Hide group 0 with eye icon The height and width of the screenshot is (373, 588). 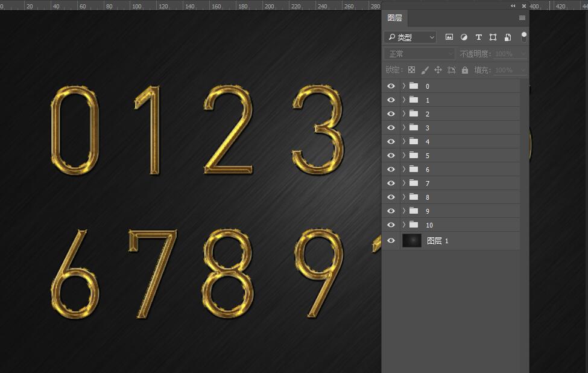click(x=391, y=86)
